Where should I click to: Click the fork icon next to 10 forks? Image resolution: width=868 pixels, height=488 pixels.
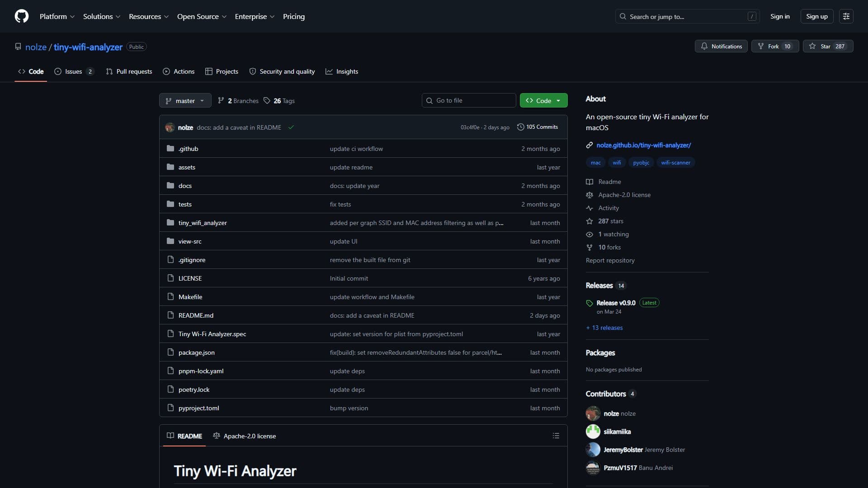tap(590, 247)
